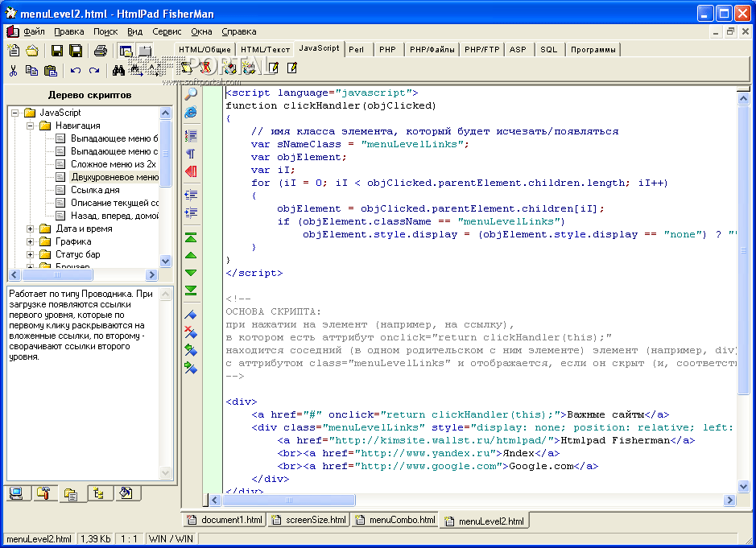The image size is (756, 548).
Task: Jump to document top with the barred up arrow
Action: tap(191, 237)
